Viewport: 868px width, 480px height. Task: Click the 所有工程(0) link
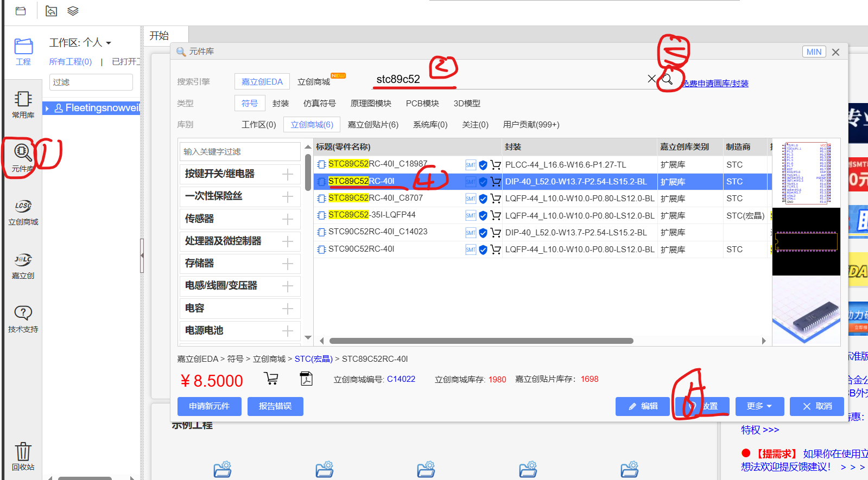click(x=71, y=62)
